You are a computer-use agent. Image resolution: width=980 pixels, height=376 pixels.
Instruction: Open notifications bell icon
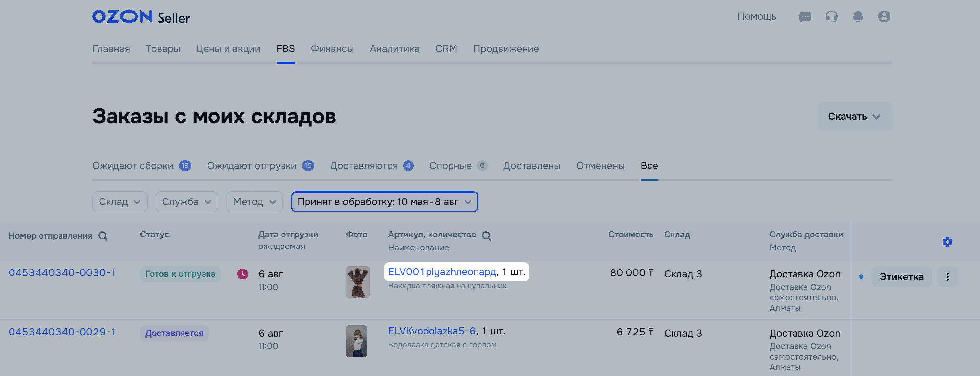[x=858, y=17]
